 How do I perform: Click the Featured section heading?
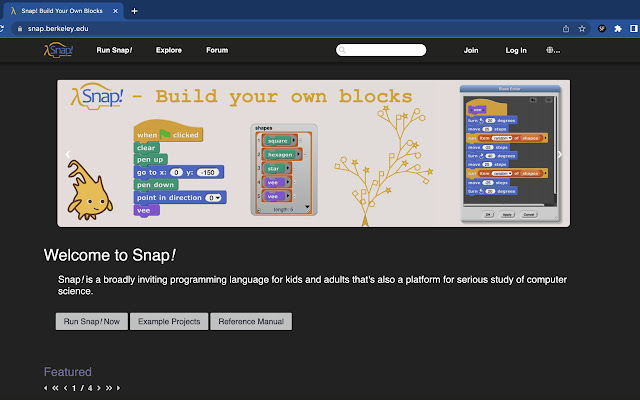click(x=68, y=372)
